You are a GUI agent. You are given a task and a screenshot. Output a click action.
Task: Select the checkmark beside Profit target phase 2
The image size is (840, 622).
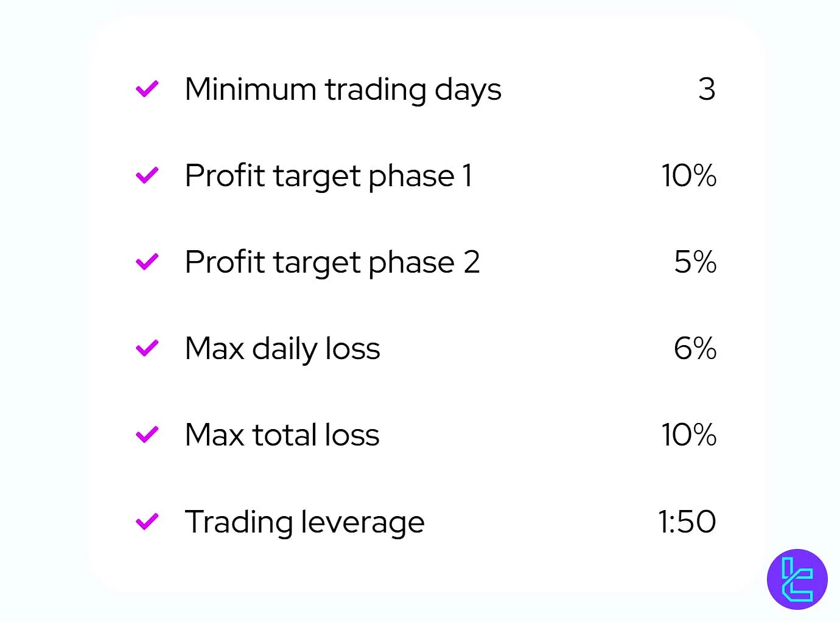tap(147, 262)
